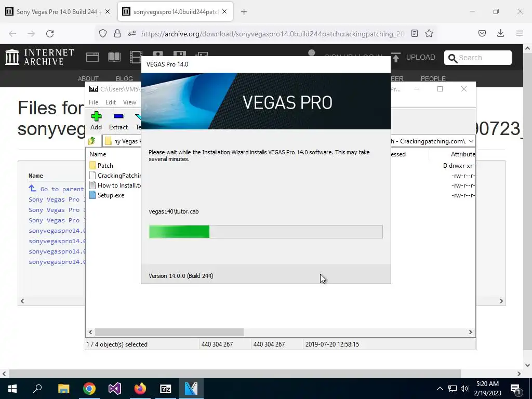The height and width of the screenshot is (399, 532).
Task: Click the Internet Archive logo
Action: click(x=39, y=57)
